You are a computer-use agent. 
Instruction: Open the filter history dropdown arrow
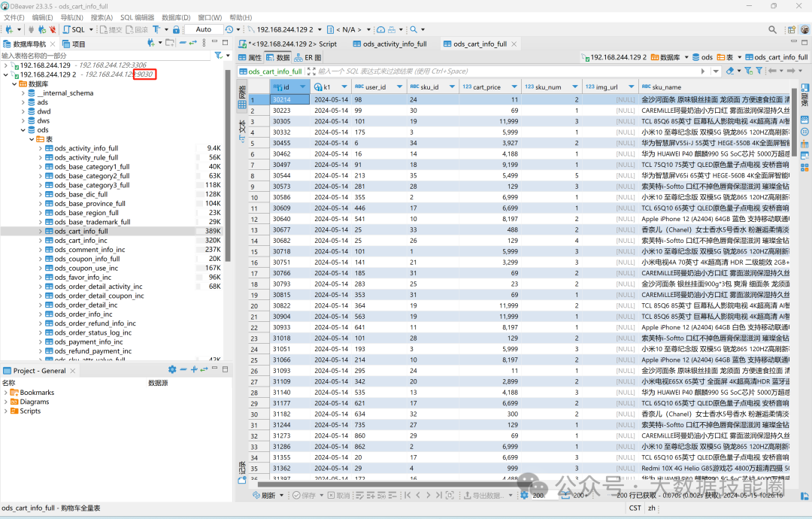click(716, 71)
